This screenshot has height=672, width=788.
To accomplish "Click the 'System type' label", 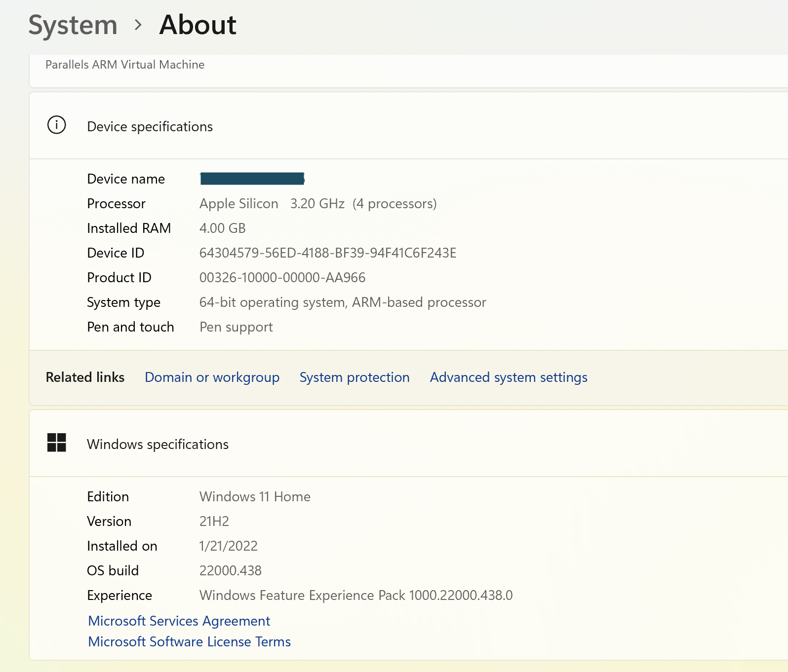I will pyautogui.click(x=123, y=302).
